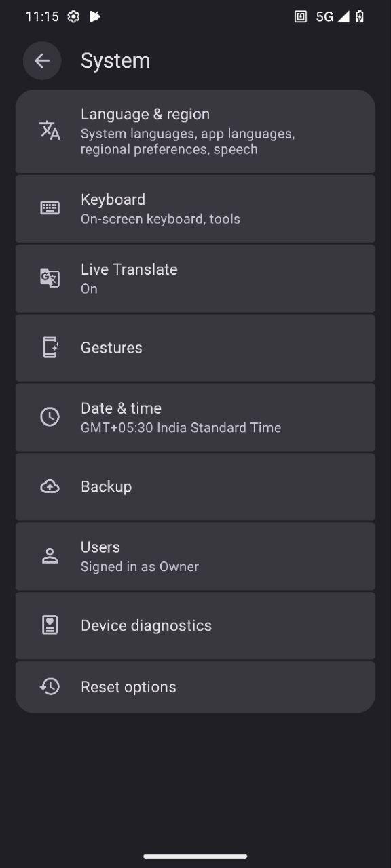Open Device diagnostics
This screenshot has width=391, height=868.
pos(195,626)
